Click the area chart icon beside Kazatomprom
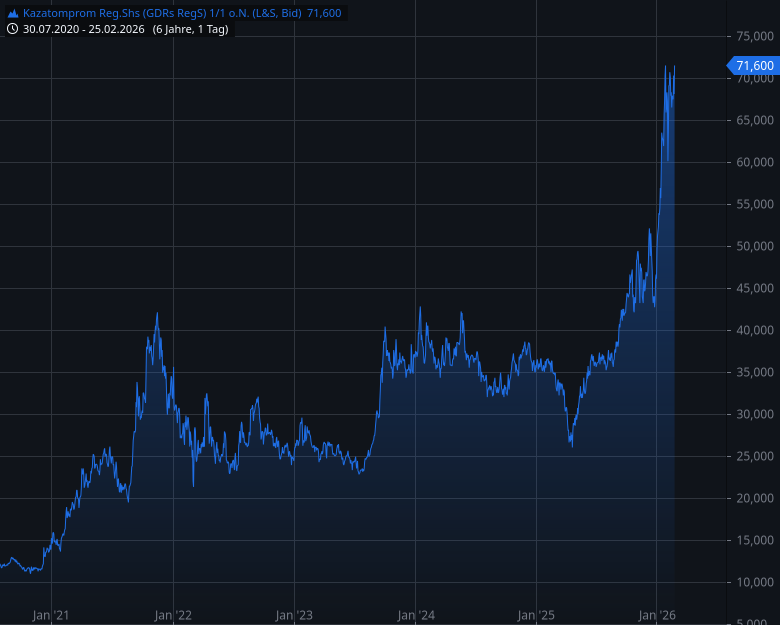This screenshot has height=625, width=780. click(12, 12)
